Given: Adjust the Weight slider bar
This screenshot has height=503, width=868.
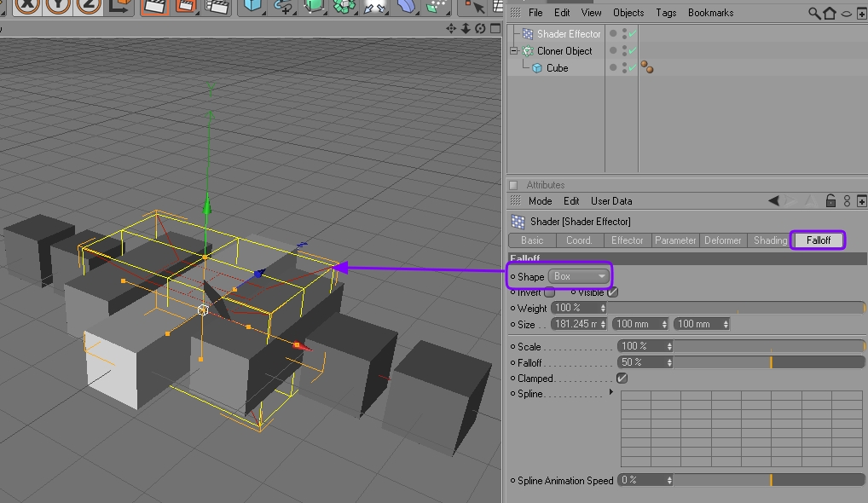Looking at the screenshot, I should pos(736,308).
